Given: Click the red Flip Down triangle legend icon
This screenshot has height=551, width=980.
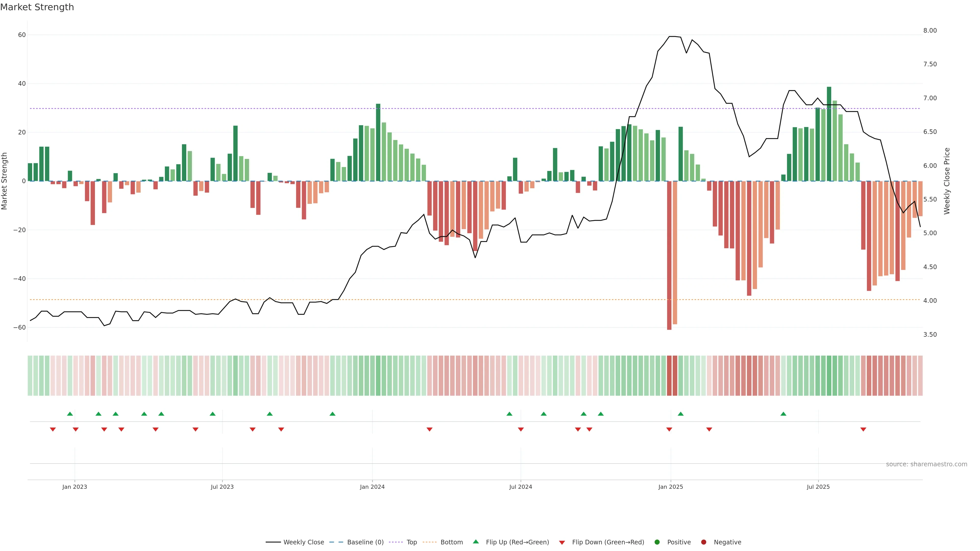Looking at the screenshot, I should click(x=562, y=542).
